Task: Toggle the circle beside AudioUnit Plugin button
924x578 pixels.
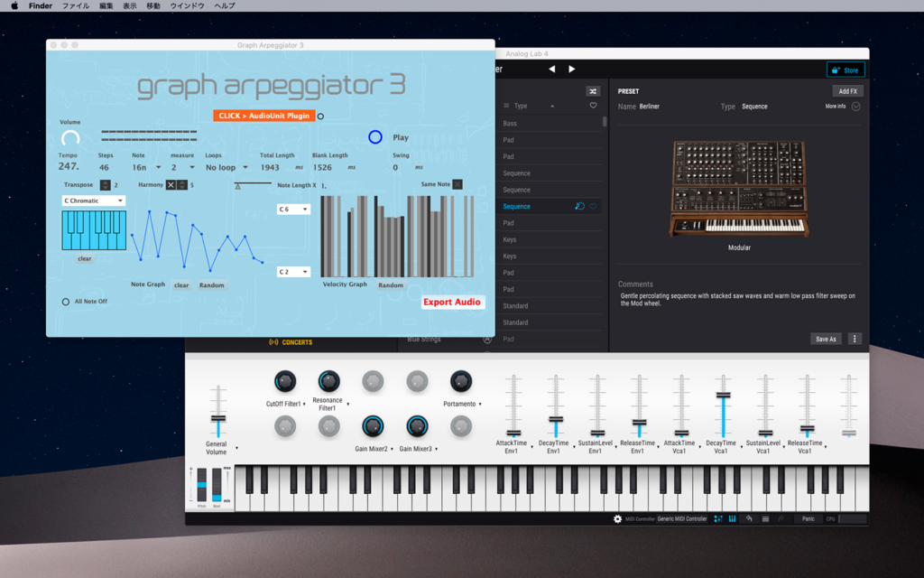Action: pos(320,117)
